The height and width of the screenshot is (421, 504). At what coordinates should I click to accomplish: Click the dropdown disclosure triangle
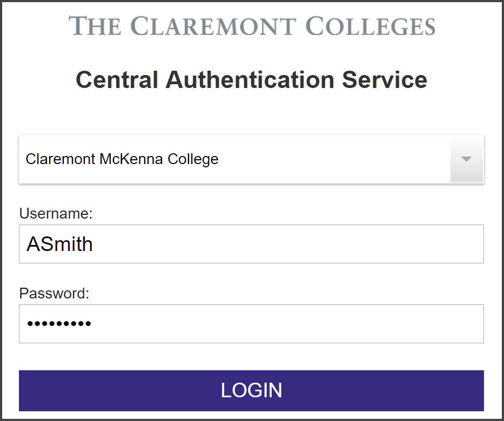466,159
